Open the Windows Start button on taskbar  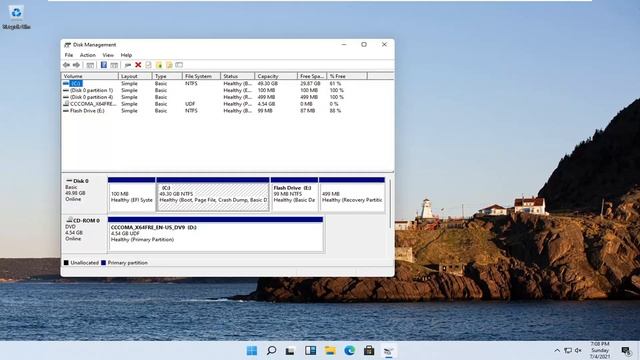pyautogui.click(x=252, y=351)
